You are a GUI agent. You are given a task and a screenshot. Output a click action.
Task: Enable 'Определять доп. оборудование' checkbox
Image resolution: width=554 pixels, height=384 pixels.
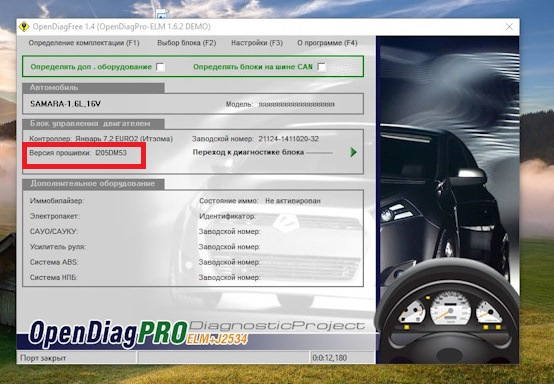click(160, 67)
